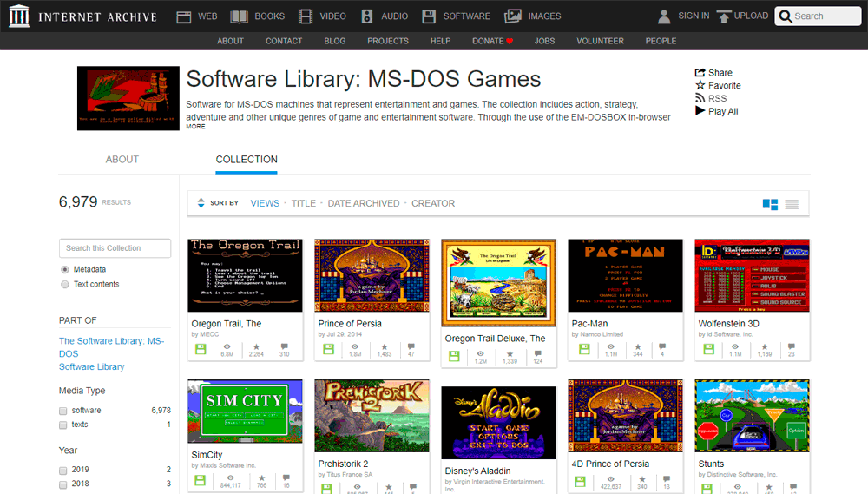The image size is (868, 494).
Task: Click the Search this Collection field
Action: 115,248
